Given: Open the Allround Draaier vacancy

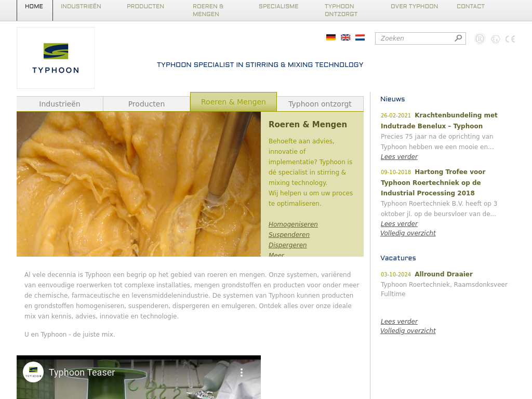Looking at the screenshot, I should pos(444,274).
